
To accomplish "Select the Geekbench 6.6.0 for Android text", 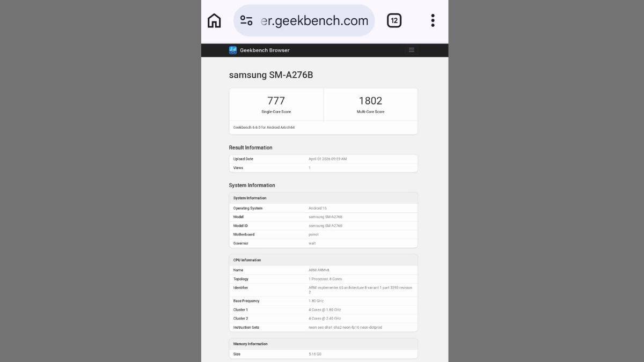I will pos(264,128).
